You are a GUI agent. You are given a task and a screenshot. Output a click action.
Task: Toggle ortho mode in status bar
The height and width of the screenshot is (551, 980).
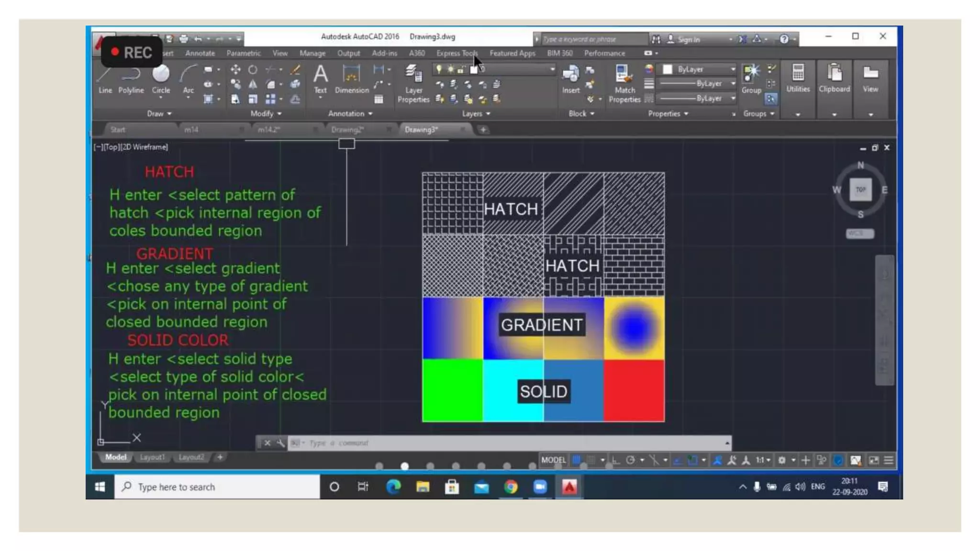coord(616,460)
